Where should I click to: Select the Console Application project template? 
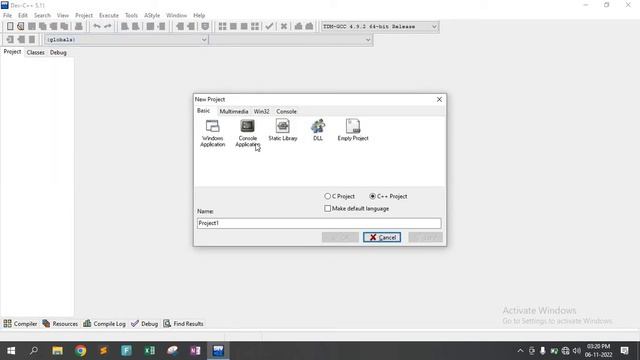(x=247, y=133)
